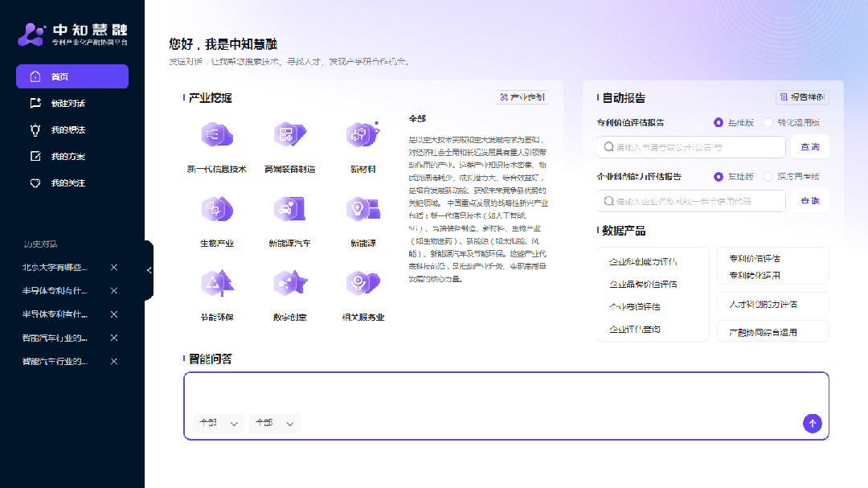The width and height of the screenshot is (868, 488).
Task: Delete the 北京大学有哪些 history conversation
Action: click(114, 268)
